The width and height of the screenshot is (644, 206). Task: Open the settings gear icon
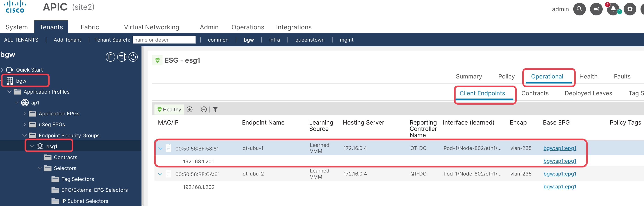(x=630, y=9)
